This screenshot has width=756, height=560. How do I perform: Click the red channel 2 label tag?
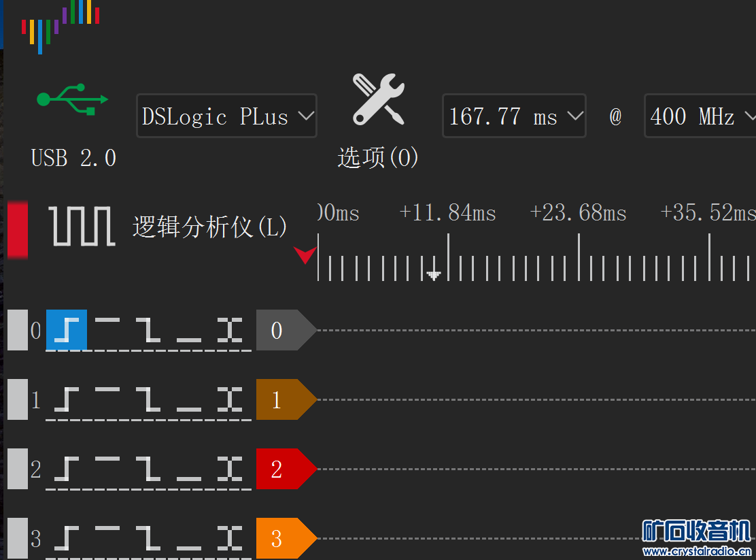tap(282, 469)
